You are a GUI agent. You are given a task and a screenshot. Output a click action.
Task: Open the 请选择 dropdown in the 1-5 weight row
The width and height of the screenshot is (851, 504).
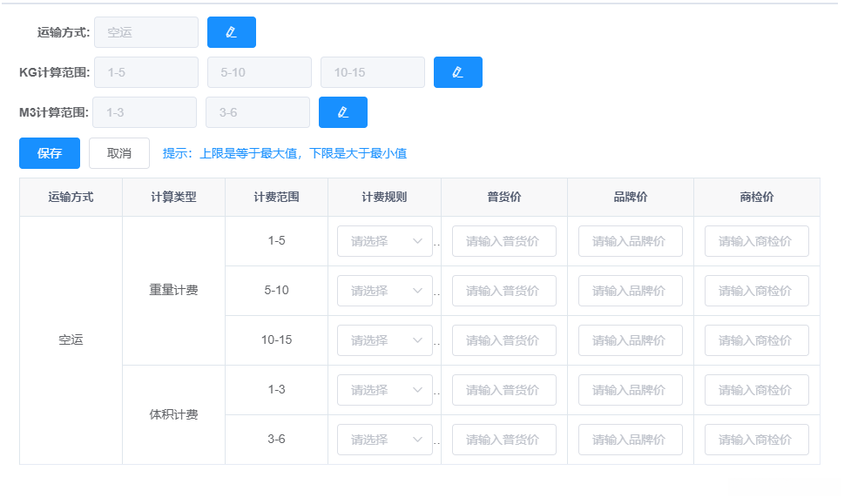tap(384, 241)
